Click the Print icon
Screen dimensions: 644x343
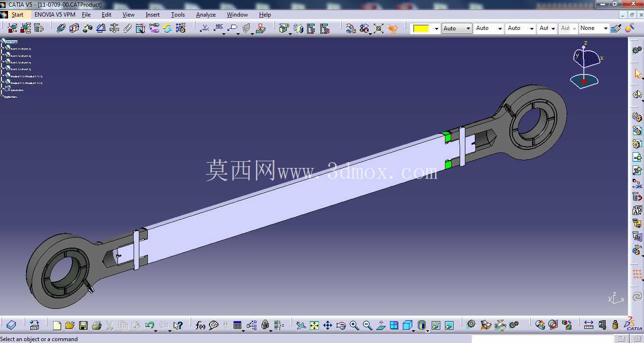point(97,325)
